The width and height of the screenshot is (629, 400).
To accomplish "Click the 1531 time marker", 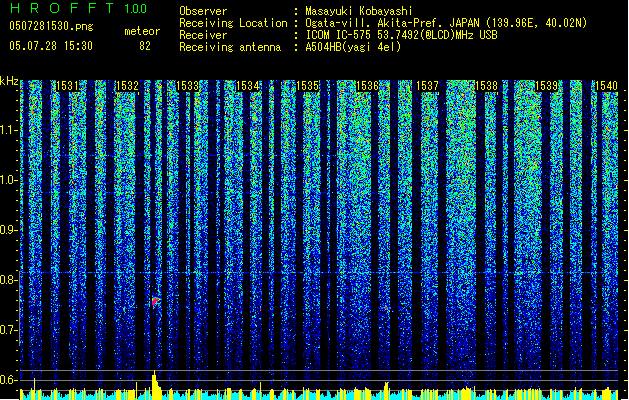I will tap(67, 86).
